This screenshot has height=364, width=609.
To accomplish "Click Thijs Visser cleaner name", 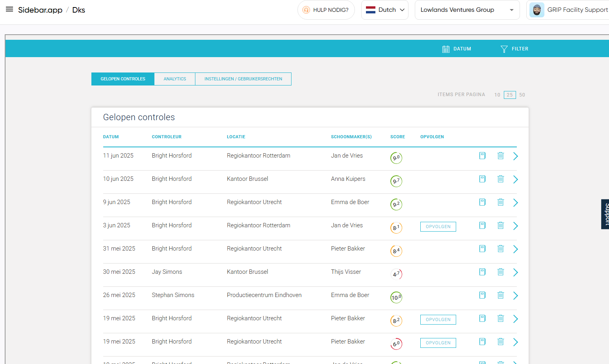I will pyautogui.click(x=346, y=272).
